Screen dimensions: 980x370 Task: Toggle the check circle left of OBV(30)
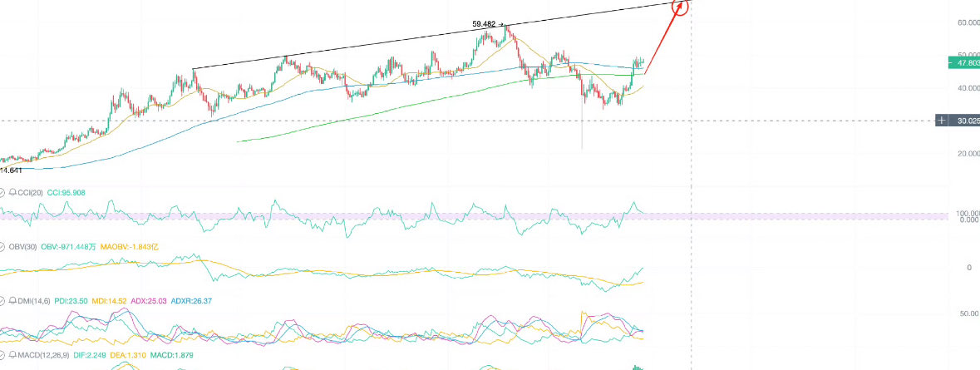click(x=2, y=247)
